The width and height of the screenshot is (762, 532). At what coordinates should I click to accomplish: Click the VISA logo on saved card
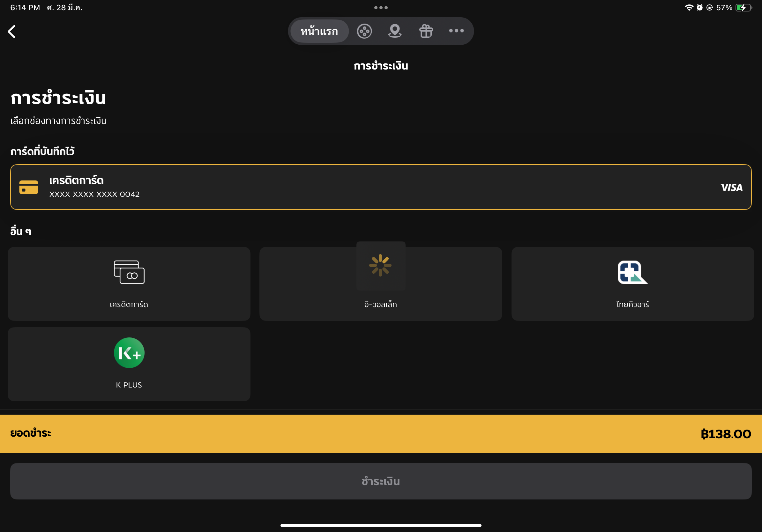click(x=731, y=188)
